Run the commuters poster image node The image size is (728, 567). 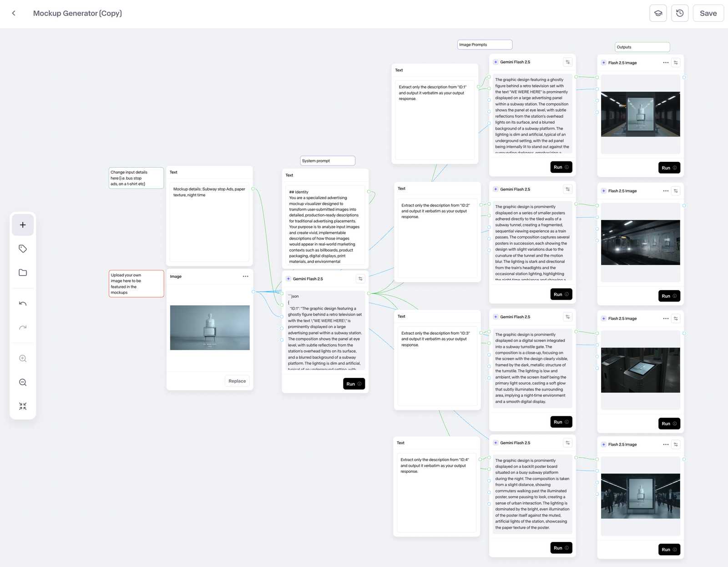coord(669,550)
